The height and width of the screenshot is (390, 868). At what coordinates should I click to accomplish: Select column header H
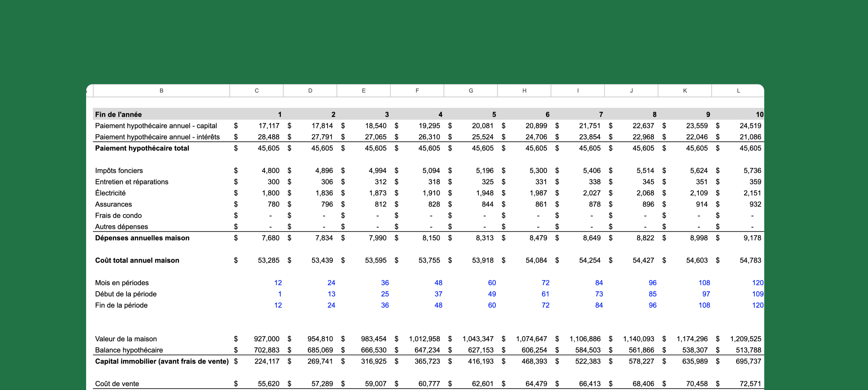pyautogui.click(x=525, y=91)
